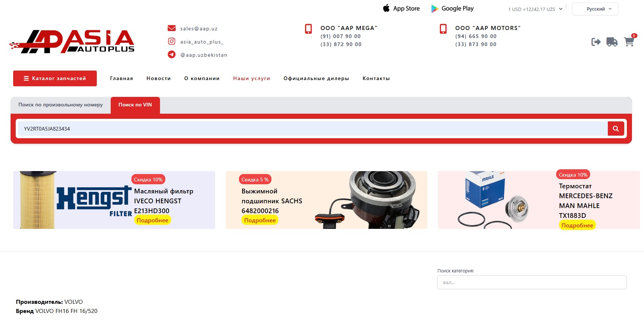644x321 pixels.
Task: Switch to Поиск по произвольному номеру tab
Action: [61, 105]
